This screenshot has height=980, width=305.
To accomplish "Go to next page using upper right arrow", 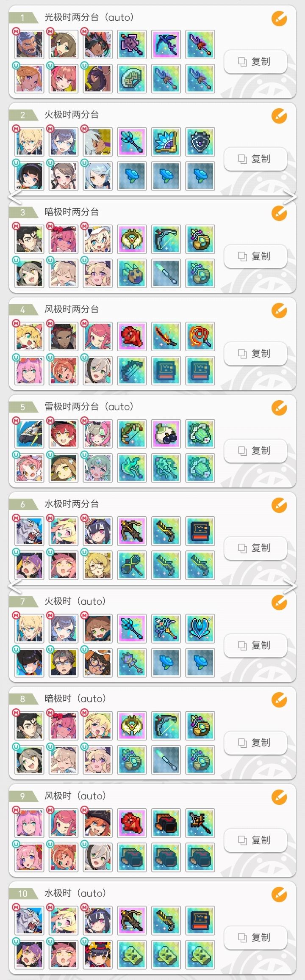I will (x=290, y=197).
